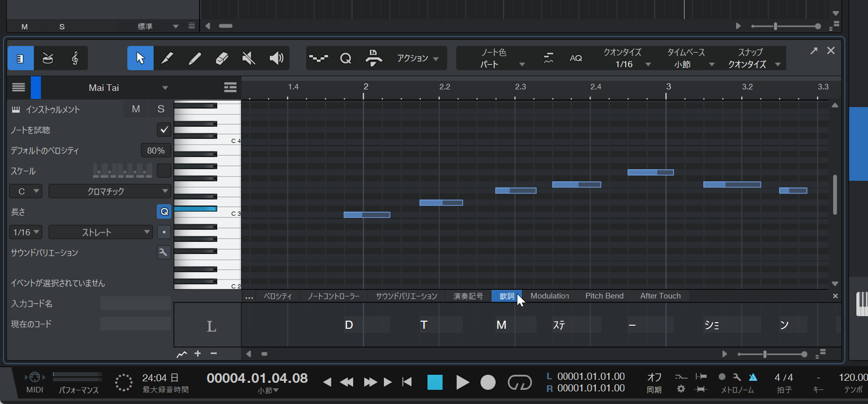This screenshot has width=868, height=404.
Task: Switch to the Score view (treble clef)
Action: 75,59
